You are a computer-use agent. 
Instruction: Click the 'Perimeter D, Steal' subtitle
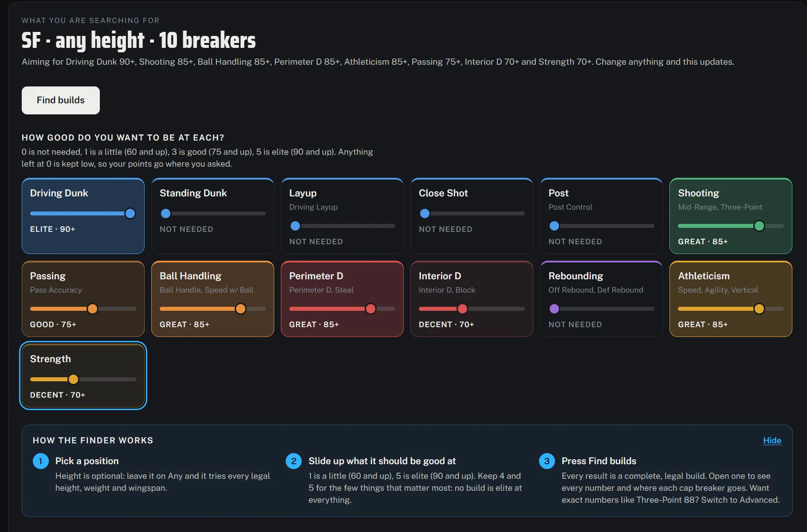point(321,290)
